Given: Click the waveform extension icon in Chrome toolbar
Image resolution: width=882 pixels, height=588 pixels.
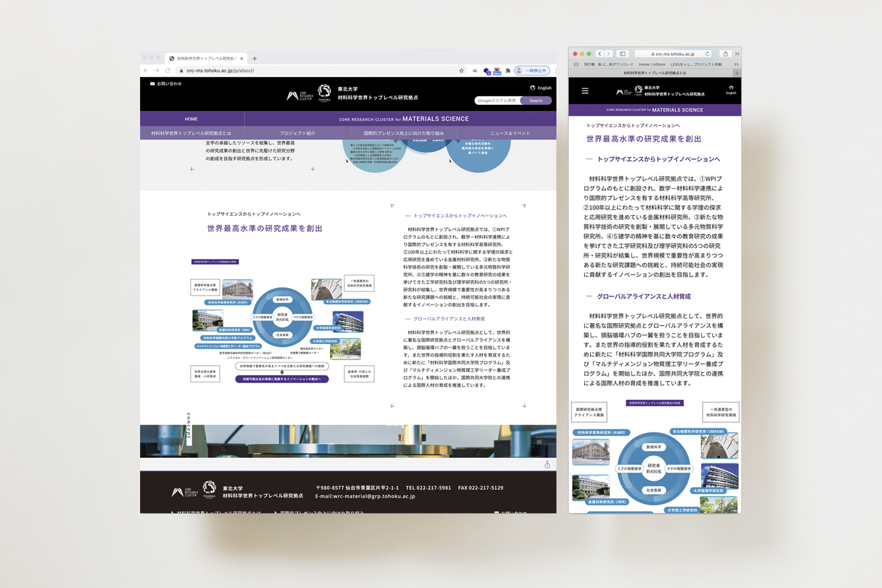Looking at the screenshot, I should pos(475,71).
